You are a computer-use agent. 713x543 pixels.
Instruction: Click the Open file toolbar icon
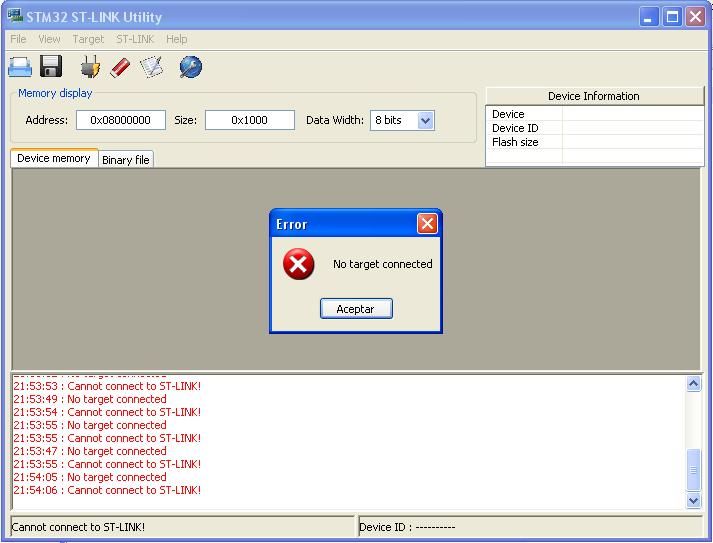20,67
